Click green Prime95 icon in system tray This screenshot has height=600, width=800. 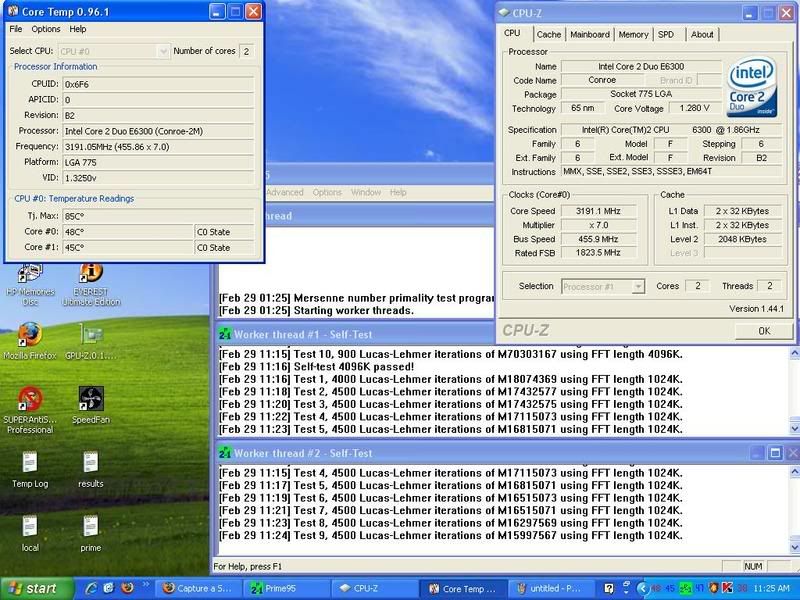coord(686,589)
